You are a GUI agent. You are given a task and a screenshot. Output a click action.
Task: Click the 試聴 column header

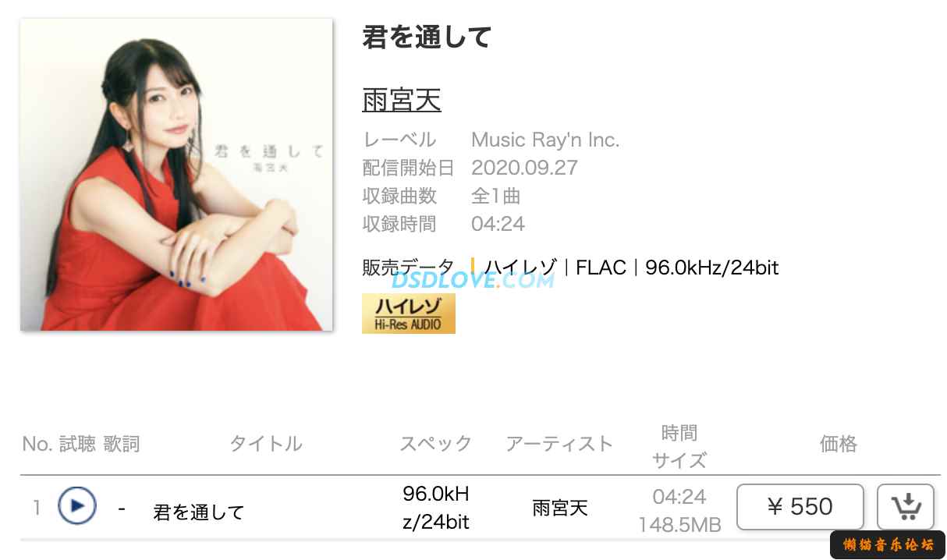point(77,444)
